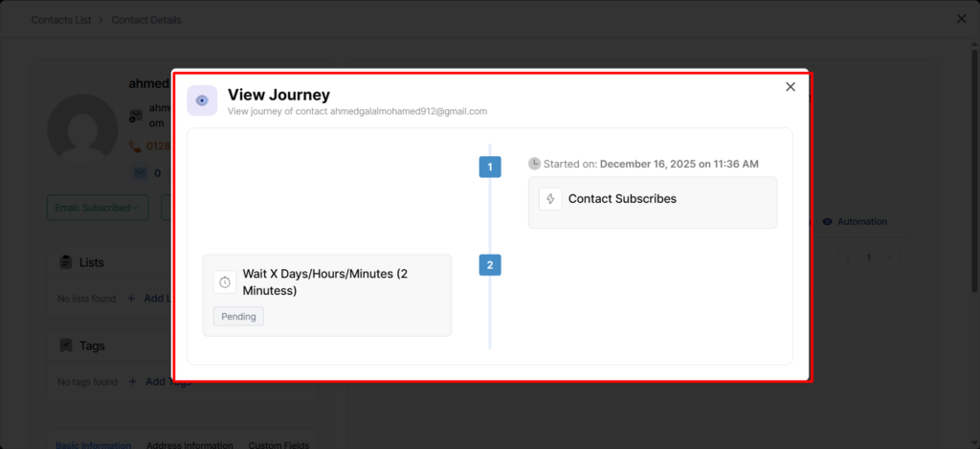Click the eye icon next to Automation
The image size is (980, 449).
pos(827,221)
